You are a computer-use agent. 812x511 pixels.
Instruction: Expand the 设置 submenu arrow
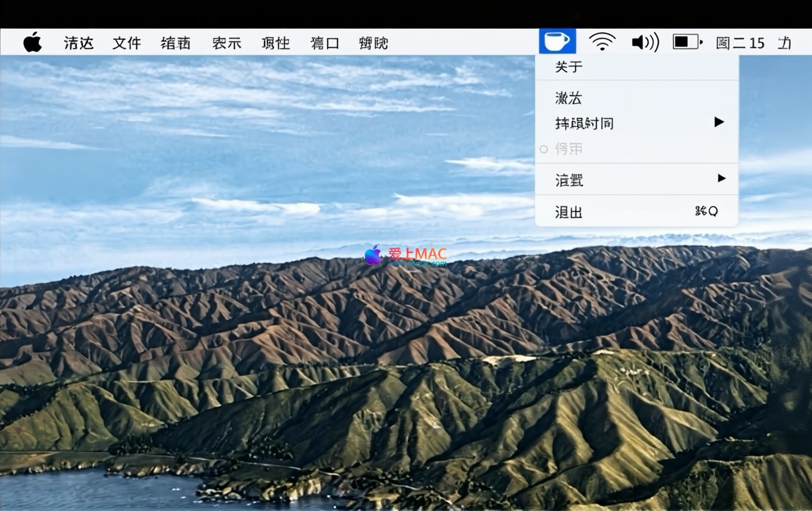pyautogui.click(x=721, y=178)
